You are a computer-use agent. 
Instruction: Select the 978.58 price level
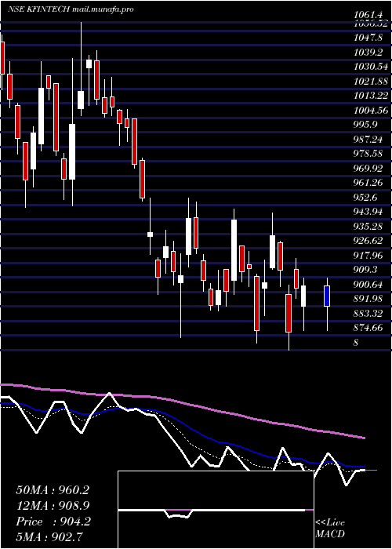pyautogui.click(x=368, y=154)
